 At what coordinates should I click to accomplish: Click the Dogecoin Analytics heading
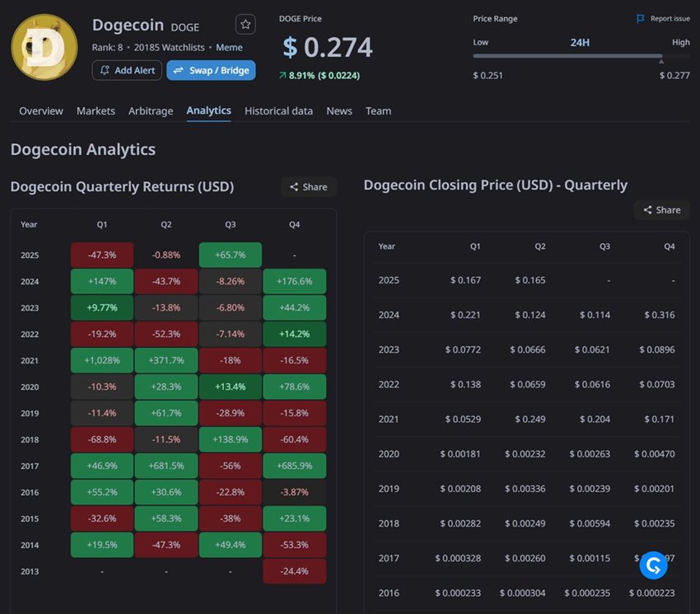[x=83, y=149]
